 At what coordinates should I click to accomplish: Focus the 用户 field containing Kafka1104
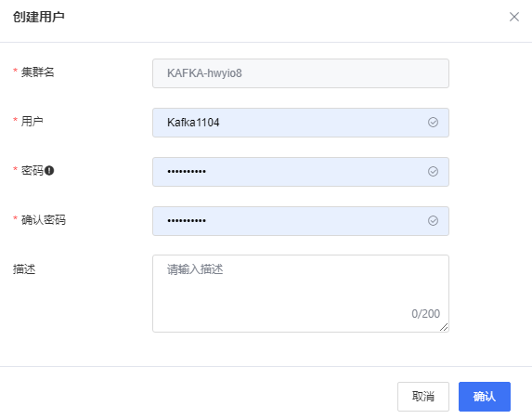(301, 123)
